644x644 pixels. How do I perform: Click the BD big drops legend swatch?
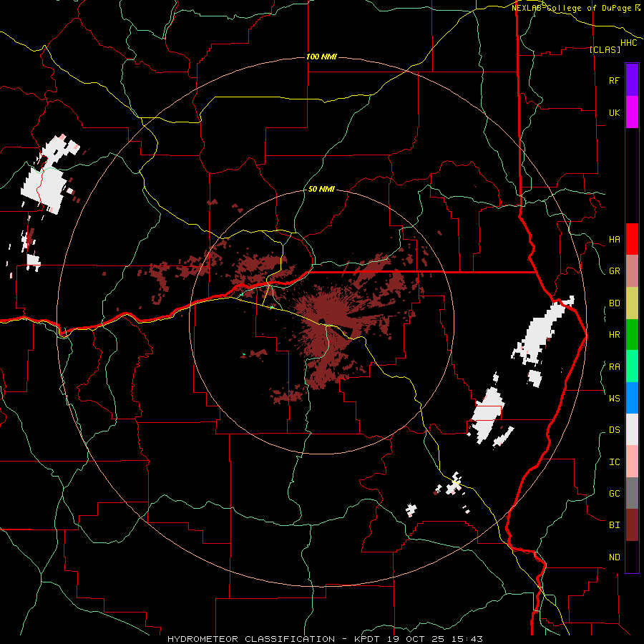632,303
